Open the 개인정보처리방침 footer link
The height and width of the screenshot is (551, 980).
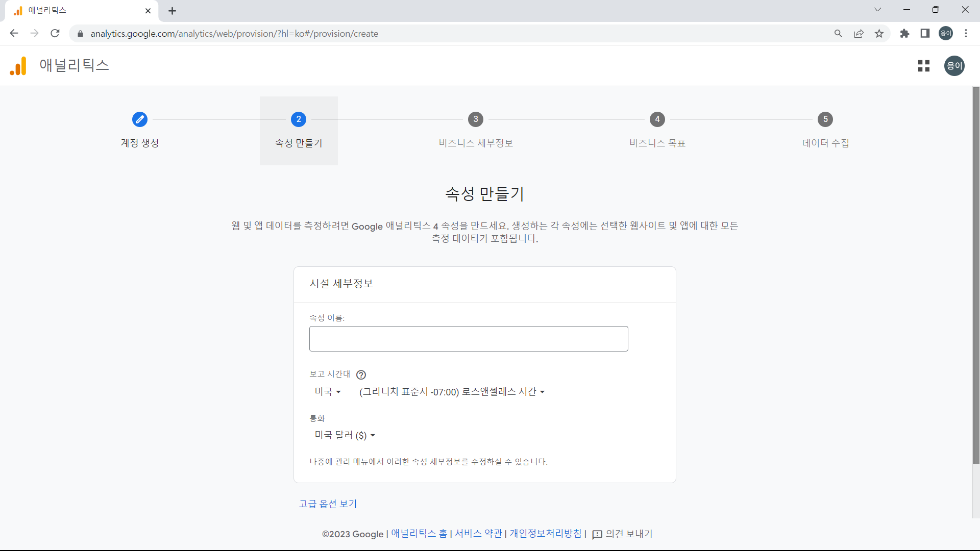(x=545, y=534)
